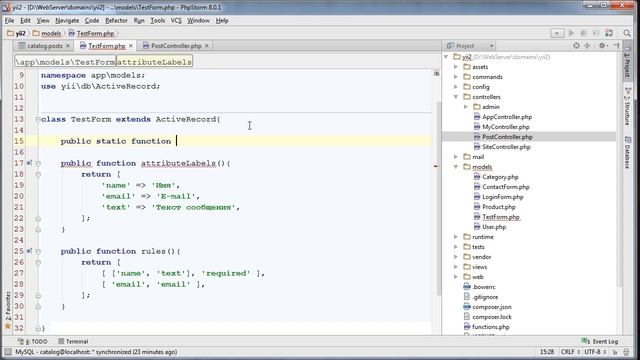Toggle fold marker at line 26
Screen dimensions: 640x360
[x=38, y=262]
